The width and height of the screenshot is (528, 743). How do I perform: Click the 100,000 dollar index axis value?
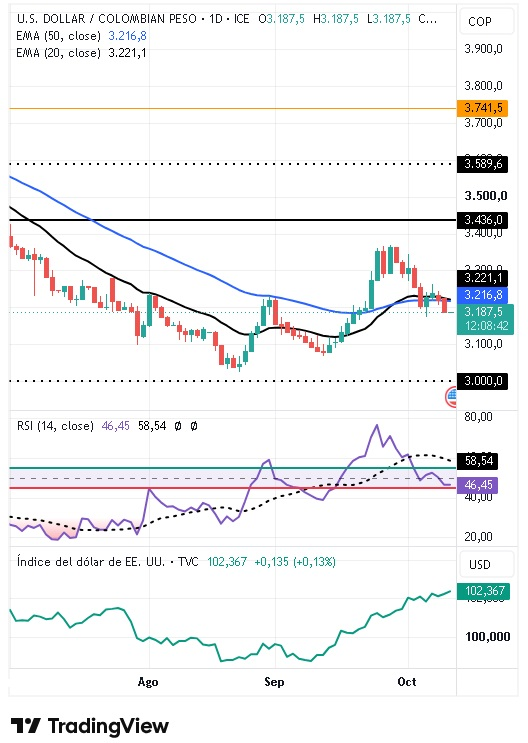pyautogui.click(x=488, y=636)
